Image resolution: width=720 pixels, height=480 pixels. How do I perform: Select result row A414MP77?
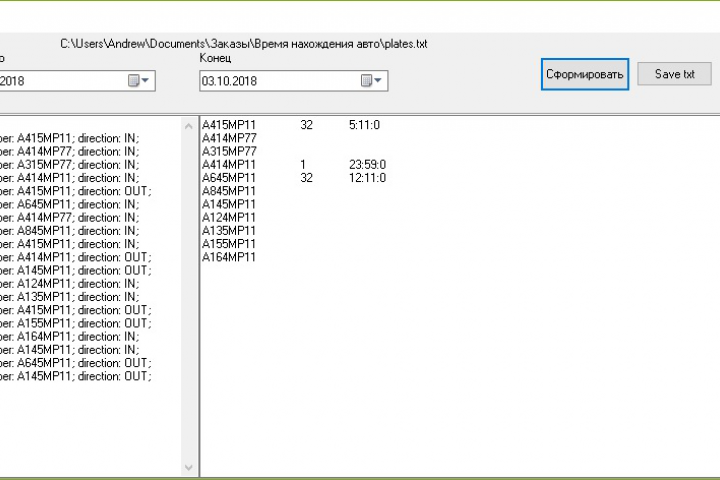(229, 138)
